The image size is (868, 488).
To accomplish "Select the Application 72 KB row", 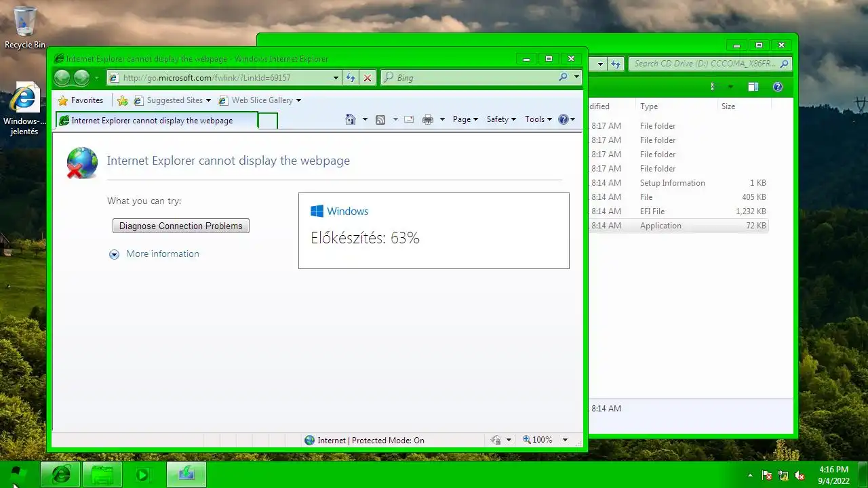I will (678, 226).
